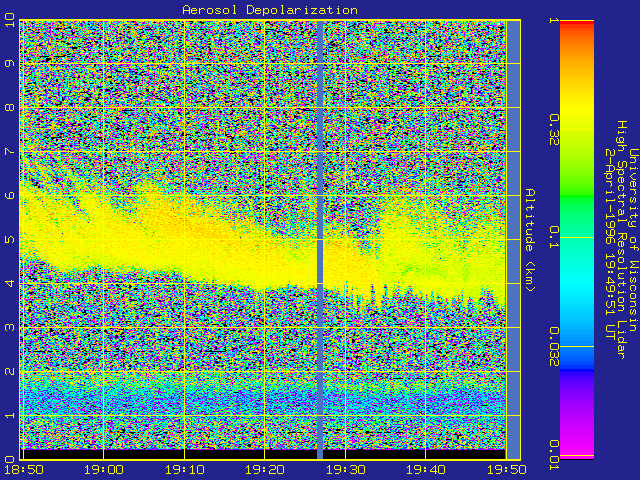
Task: Click the altitude label 9 on left axis
Action: tap(10, 64)
